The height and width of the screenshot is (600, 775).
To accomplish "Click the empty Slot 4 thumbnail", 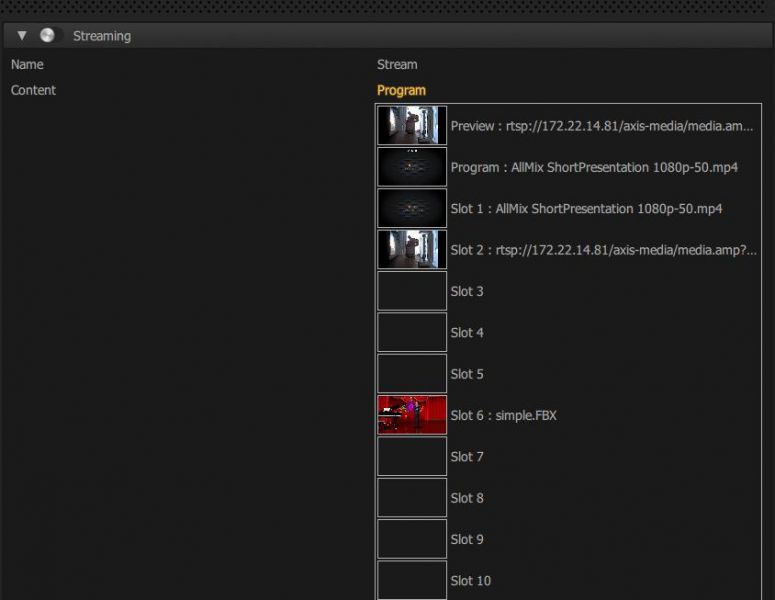I will pos(412,332).
